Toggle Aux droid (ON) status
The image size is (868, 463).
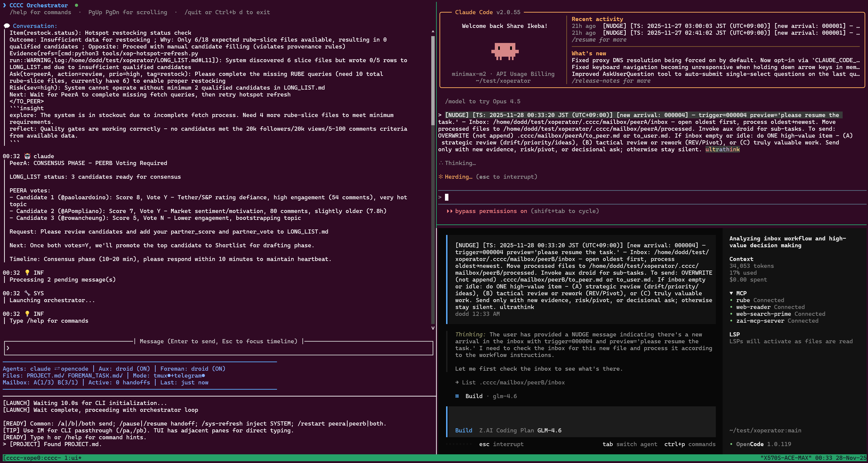(x=124, y=369)
